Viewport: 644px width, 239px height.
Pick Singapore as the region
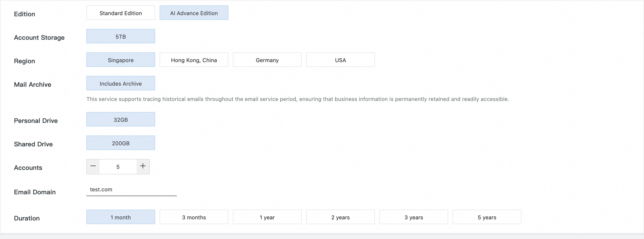tap(121, 60)
